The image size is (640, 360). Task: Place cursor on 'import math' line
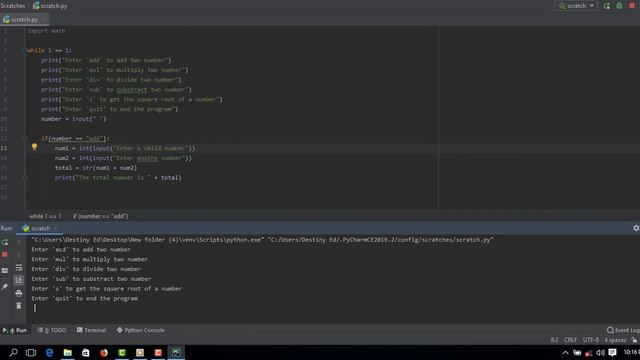[x=47, y=31]
